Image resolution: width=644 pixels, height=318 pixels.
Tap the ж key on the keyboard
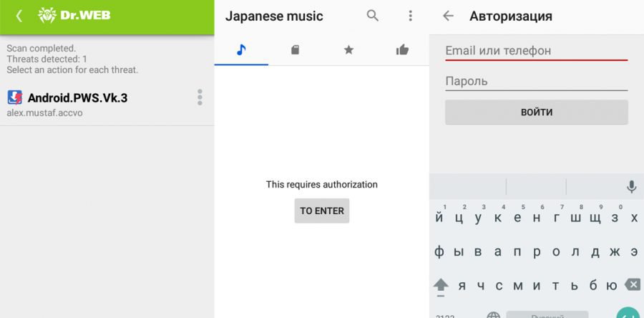pyautogui.click(x=615, y=252)
